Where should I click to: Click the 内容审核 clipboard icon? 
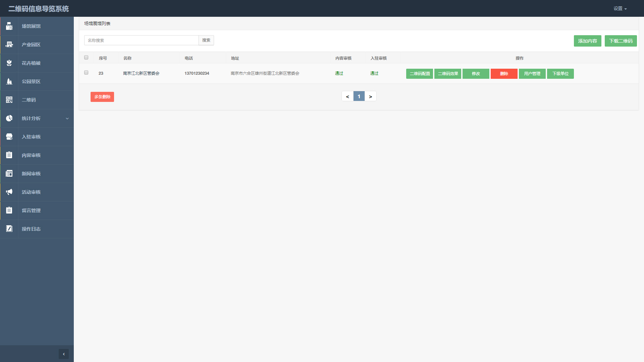coord(9,155)
